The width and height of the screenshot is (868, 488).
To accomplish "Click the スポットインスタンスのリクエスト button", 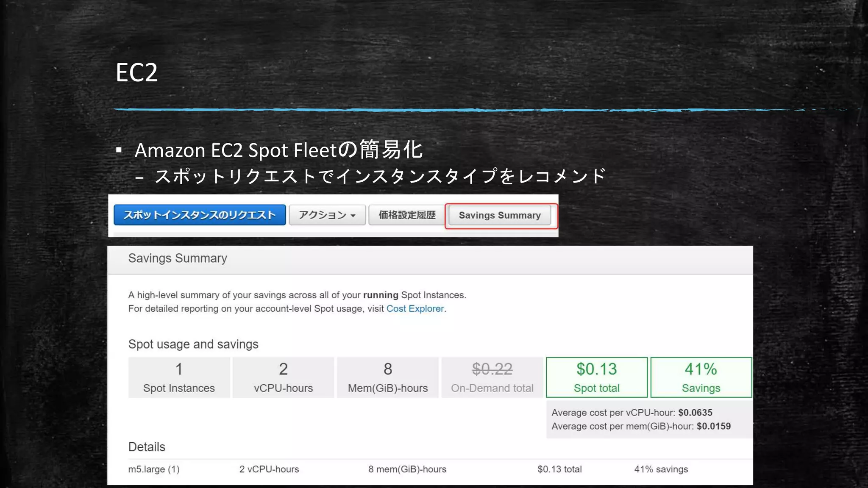I will click(200, 215).
